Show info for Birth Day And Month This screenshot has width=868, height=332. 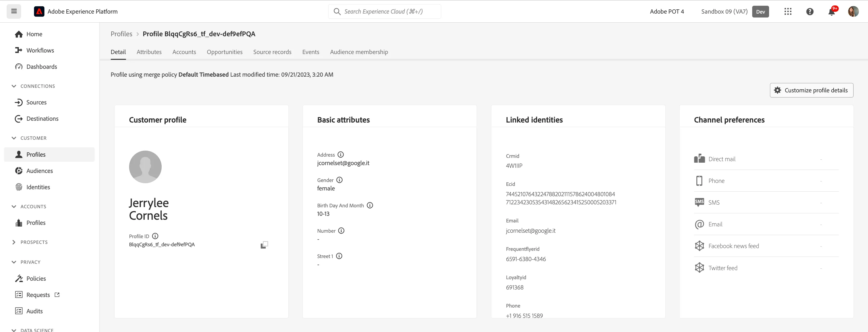(x=370, y=205)
